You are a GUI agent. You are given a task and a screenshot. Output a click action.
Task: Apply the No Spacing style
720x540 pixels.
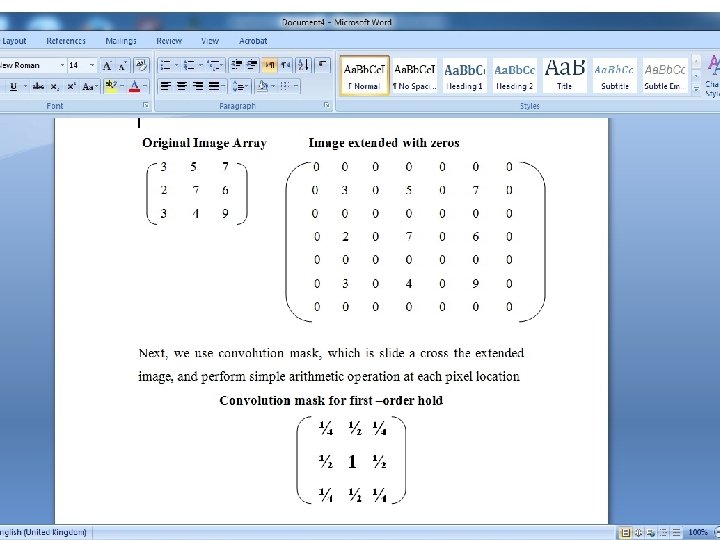[x=415, y=76]
